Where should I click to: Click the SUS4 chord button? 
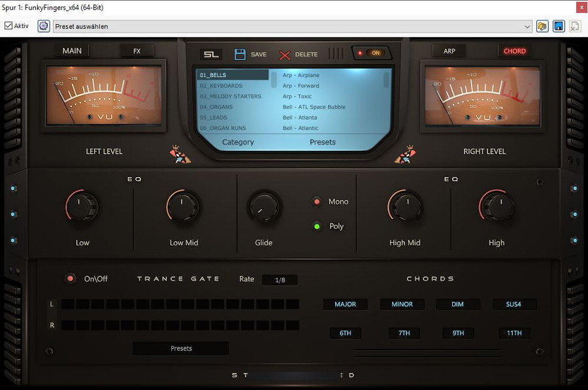click(x=514, y=304)
